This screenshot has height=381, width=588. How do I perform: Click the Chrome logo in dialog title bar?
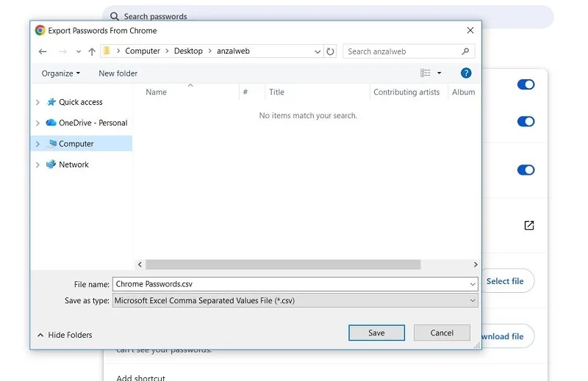click(x=40, y=30)
